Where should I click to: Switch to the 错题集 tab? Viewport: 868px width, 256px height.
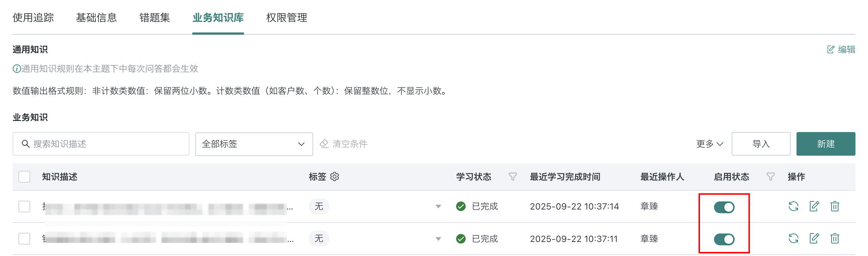[155, 18]
